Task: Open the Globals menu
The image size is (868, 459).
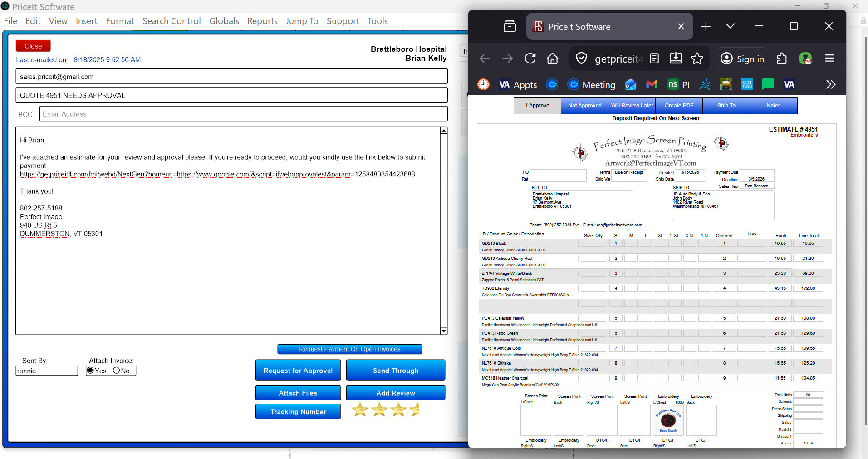Action: (x=224, y=21)
